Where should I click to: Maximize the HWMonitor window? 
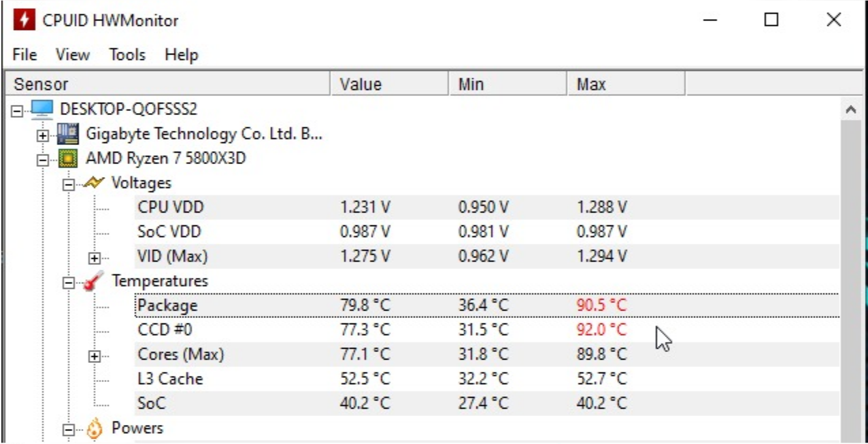click(771, 20)
